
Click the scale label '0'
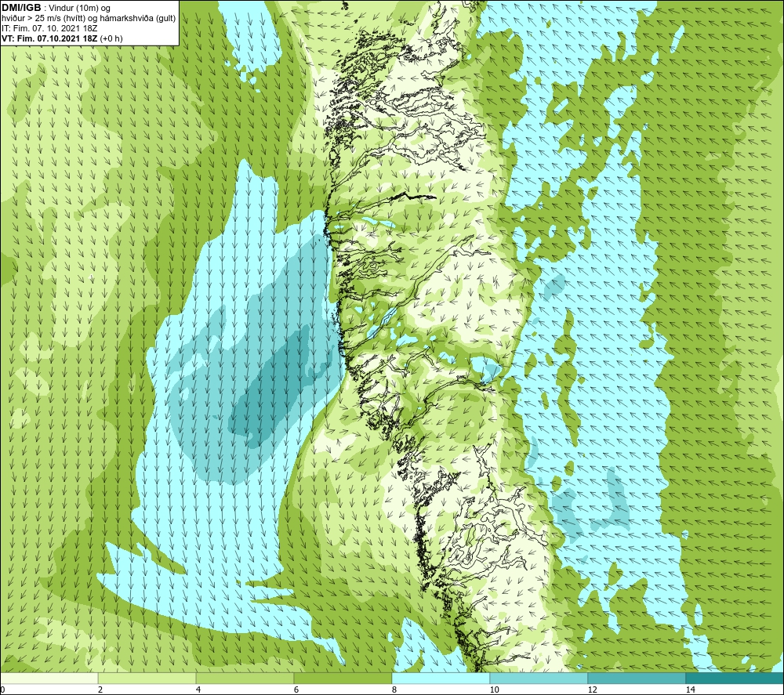click(2, 690)
